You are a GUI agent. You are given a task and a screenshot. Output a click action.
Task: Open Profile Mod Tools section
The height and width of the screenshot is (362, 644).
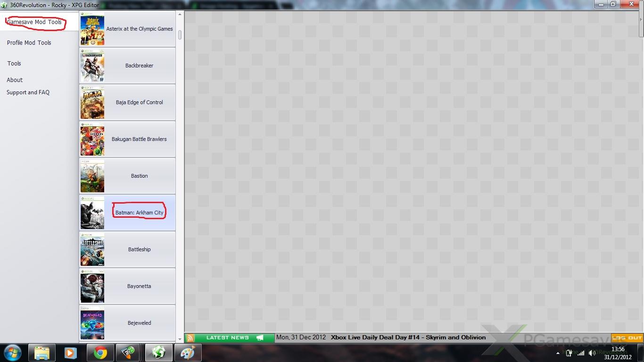point(29,43)
